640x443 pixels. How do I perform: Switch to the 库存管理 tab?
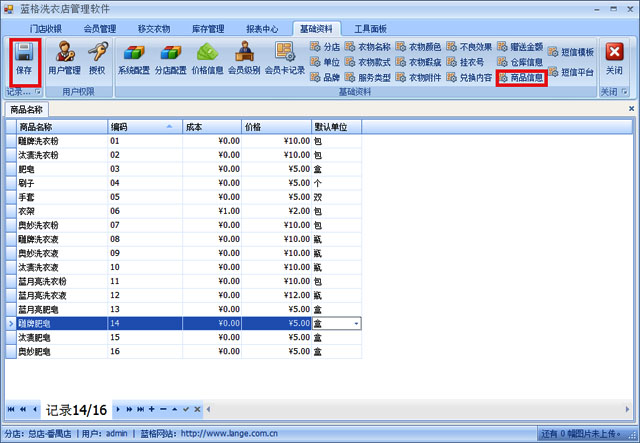[208, 29]
